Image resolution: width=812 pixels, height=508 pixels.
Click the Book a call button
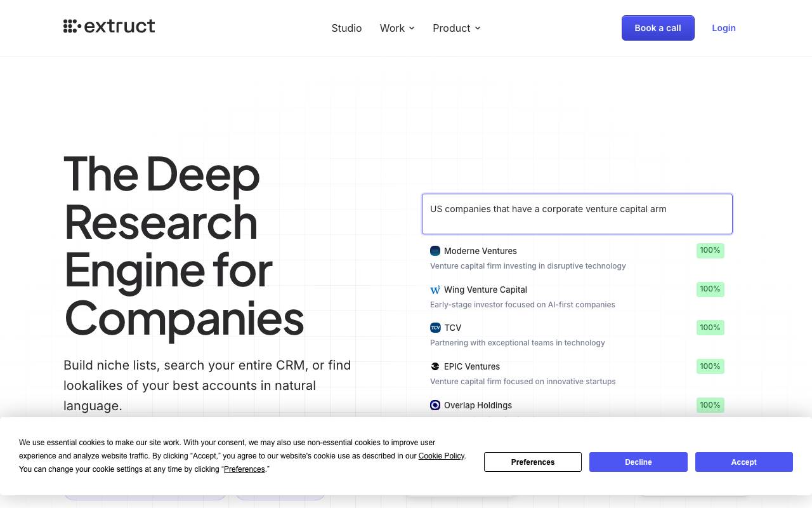pos(658,28)
